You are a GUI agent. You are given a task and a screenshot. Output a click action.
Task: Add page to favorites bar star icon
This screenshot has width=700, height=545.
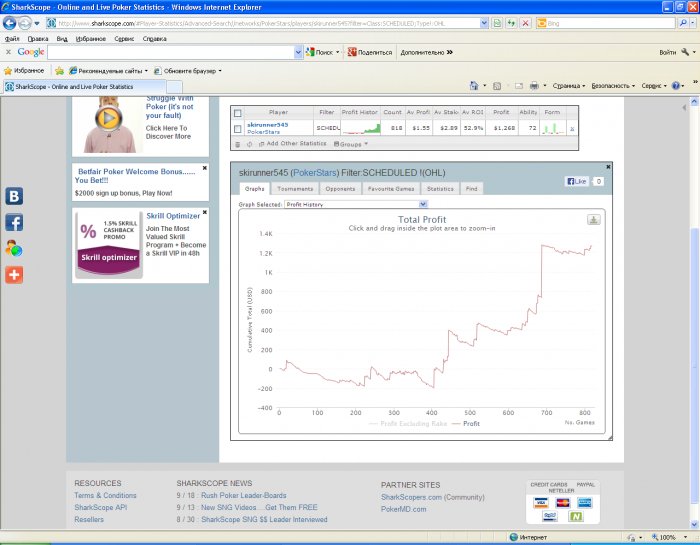click(x=59, y=71)
